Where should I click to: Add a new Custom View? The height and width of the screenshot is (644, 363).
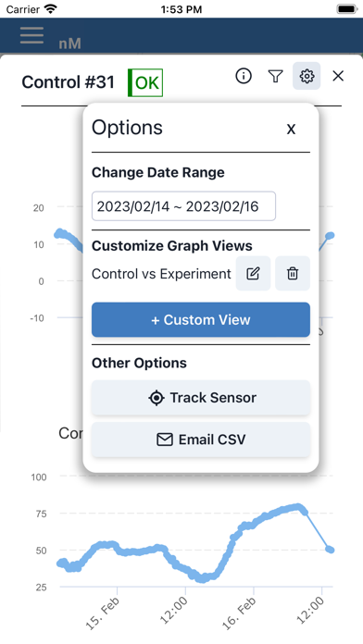201,320
